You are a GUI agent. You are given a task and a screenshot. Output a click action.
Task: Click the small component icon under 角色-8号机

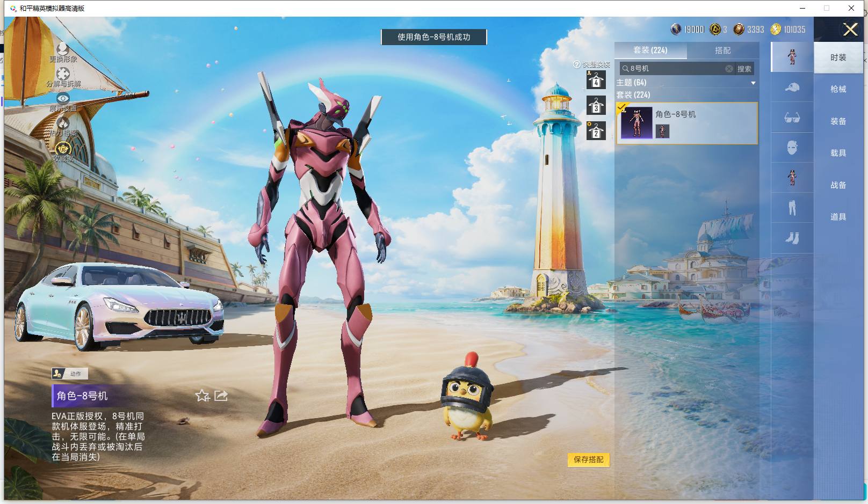point(662,131)
